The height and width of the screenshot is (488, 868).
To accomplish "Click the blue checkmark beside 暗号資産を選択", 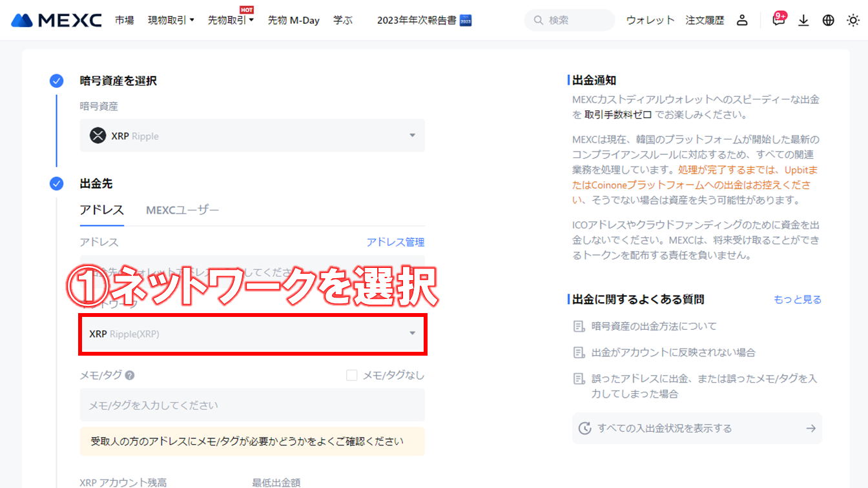I will [56, 81].
